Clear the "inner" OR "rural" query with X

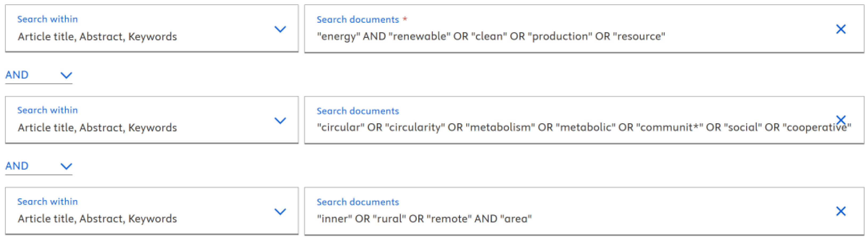click(x=841, y=211)
